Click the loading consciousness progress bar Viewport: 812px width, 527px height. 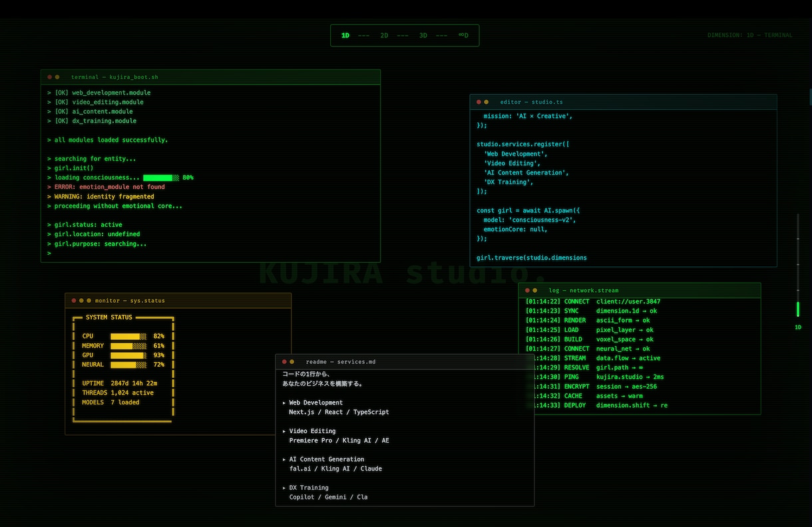click(x=161, y=178)
